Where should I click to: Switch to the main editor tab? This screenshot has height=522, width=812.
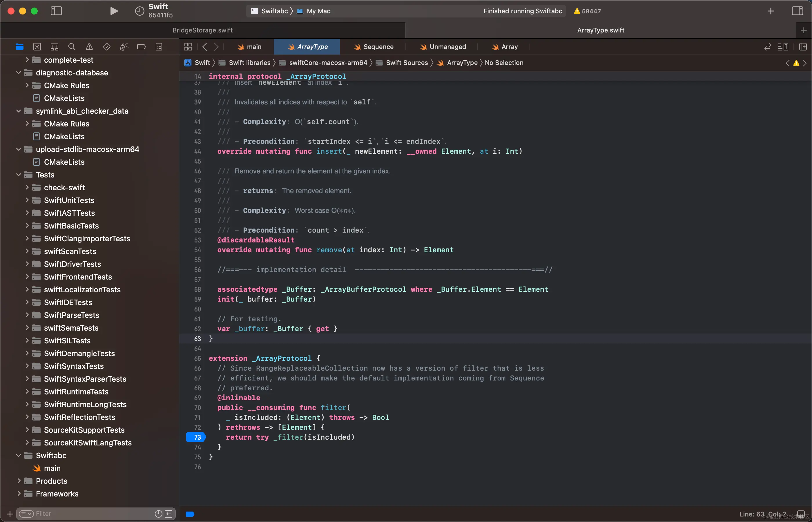[x=249, y=47]
